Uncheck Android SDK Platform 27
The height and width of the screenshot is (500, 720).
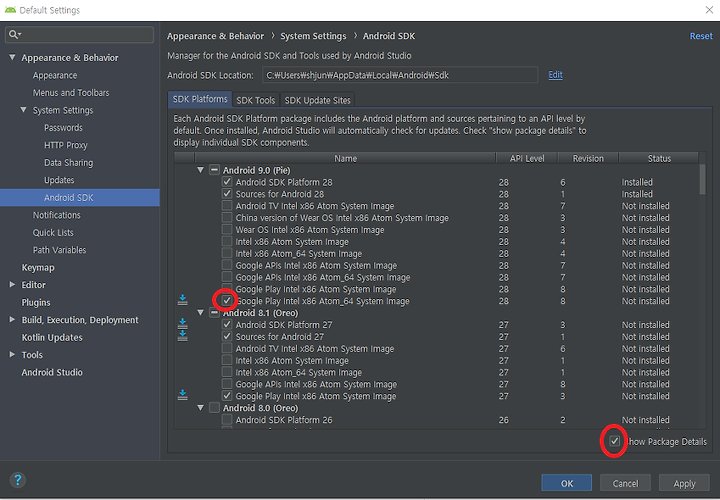(227, 325)
